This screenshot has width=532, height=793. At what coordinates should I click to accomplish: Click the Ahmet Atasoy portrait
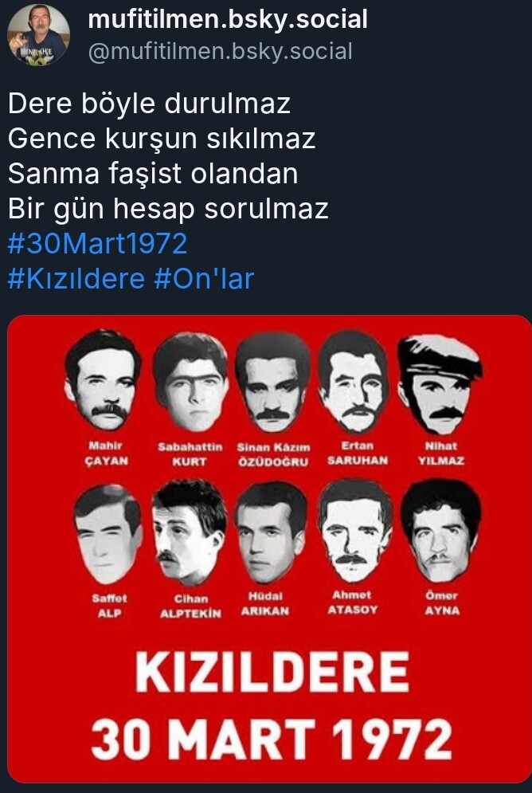[x=354, y=531]
